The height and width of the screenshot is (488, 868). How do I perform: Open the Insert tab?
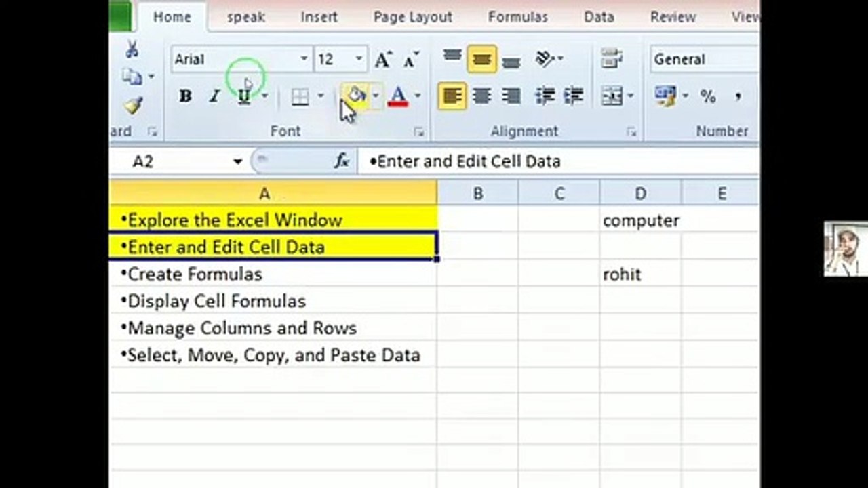click(x=319, y=17)
